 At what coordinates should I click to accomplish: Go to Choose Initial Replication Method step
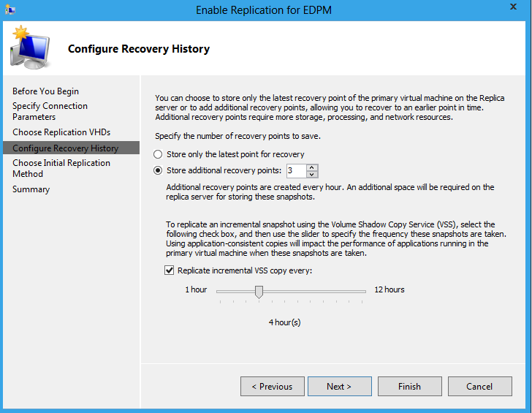61,168
